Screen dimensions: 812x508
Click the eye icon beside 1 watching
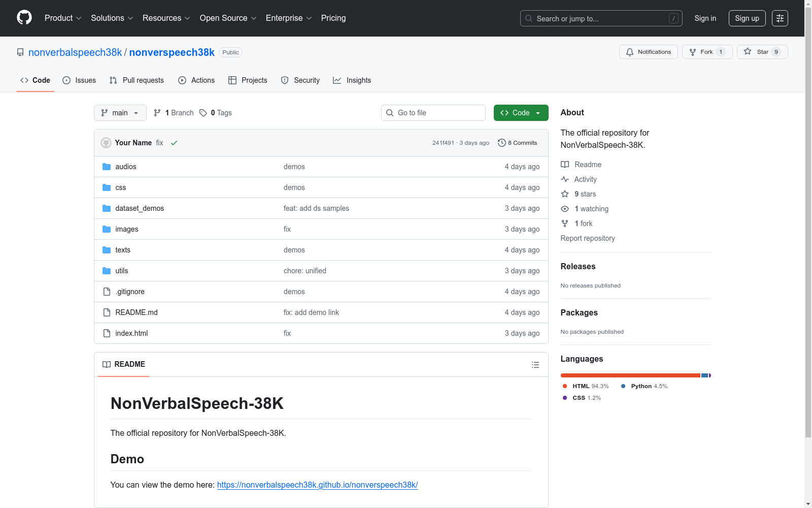[x=565, y=209]
